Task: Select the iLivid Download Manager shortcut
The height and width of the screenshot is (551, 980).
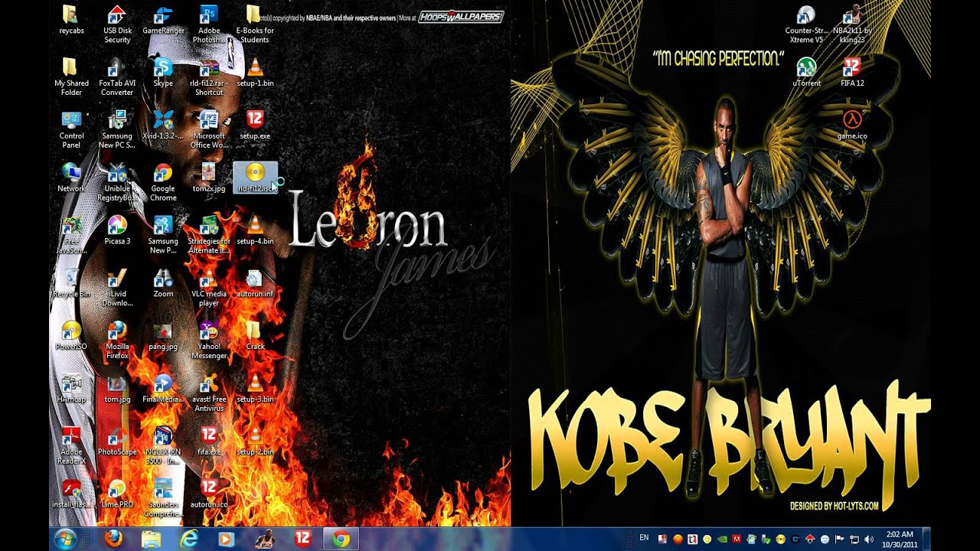Action: [x=117, y=288]
